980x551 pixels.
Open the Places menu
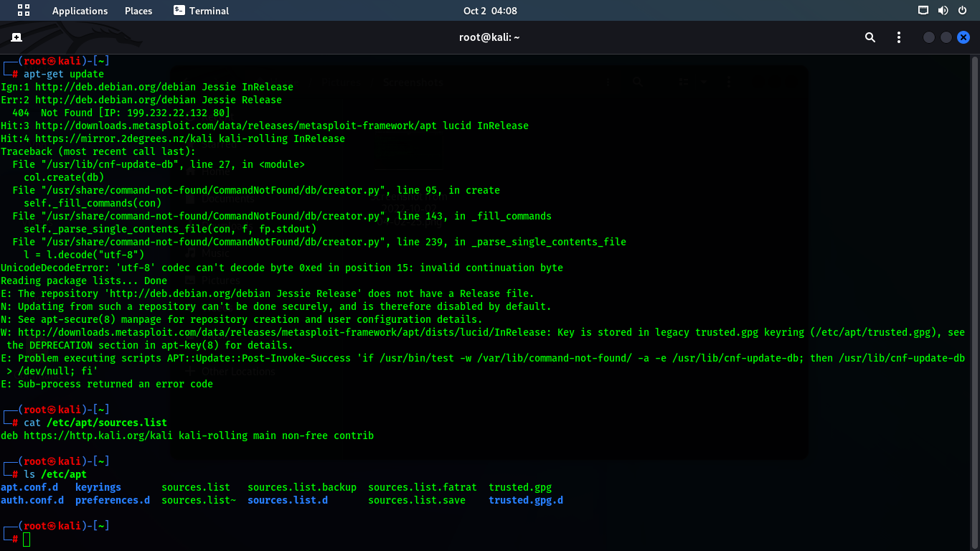click(x=138, y=10)
